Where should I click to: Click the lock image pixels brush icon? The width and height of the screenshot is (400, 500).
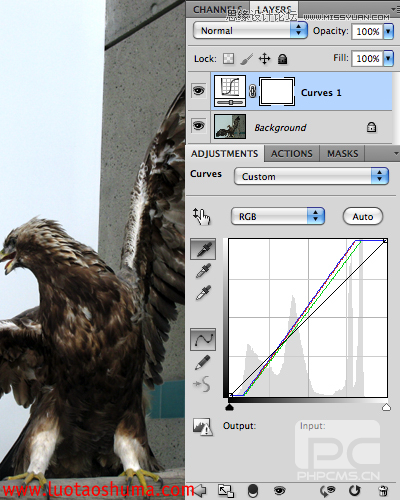(x=246, y=59)
